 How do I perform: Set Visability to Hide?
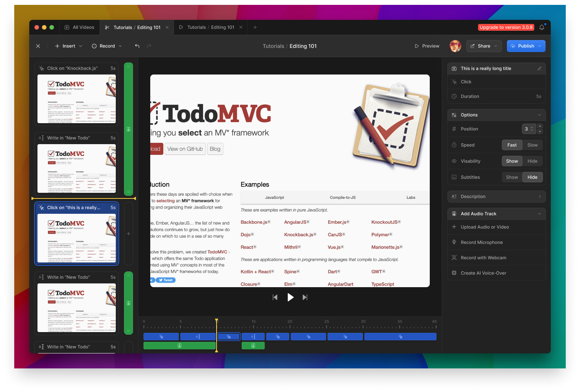click(x=532, y=161)
